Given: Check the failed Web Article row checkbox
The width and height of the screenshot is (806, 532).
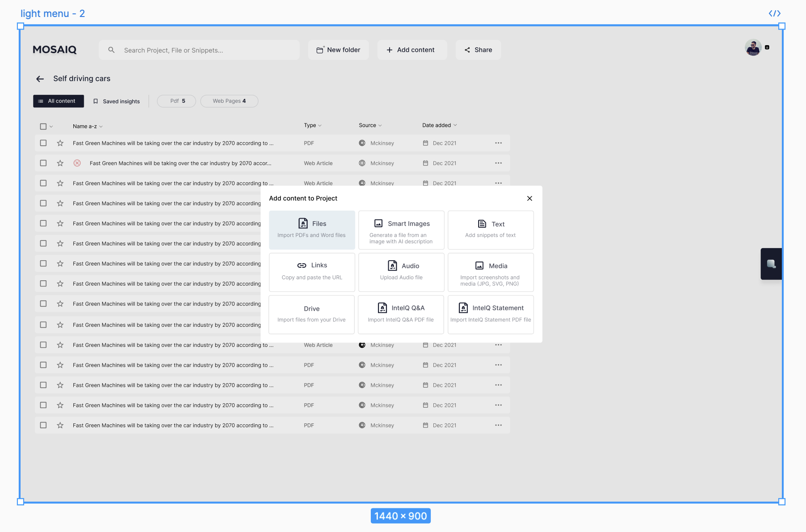Looking at the screenshot, I should click(43, 163).
